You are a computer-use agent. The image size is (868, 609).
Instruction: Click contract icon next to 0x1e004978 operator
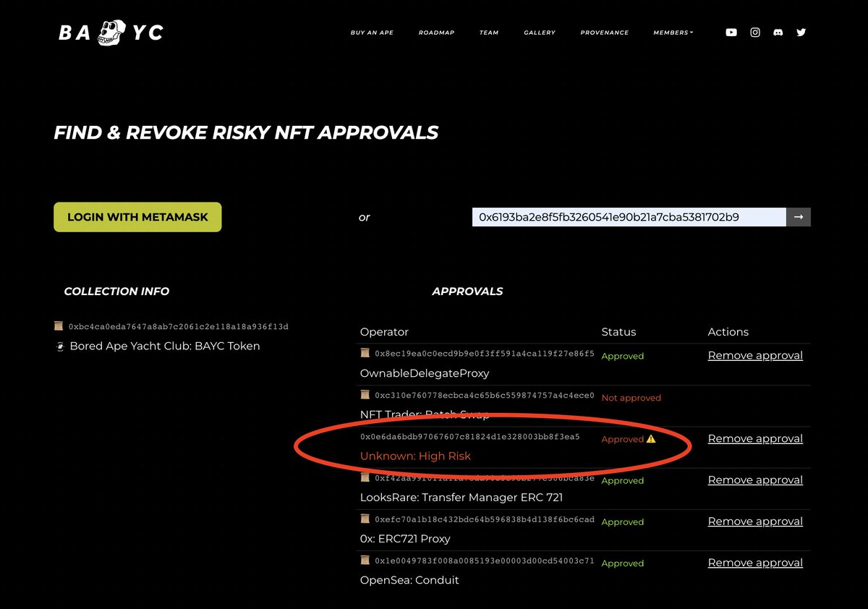(x=365, y=561)
